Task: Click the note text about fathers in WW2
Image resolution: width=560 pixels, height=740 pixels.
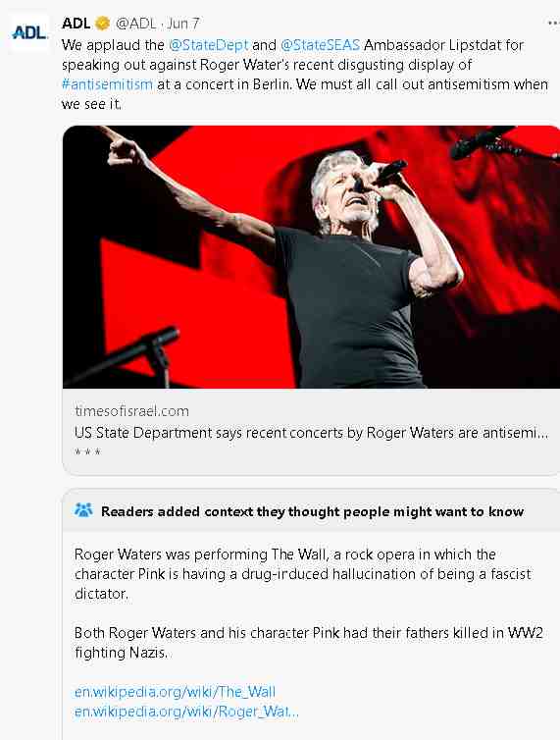Action: [x=309, y=642]
